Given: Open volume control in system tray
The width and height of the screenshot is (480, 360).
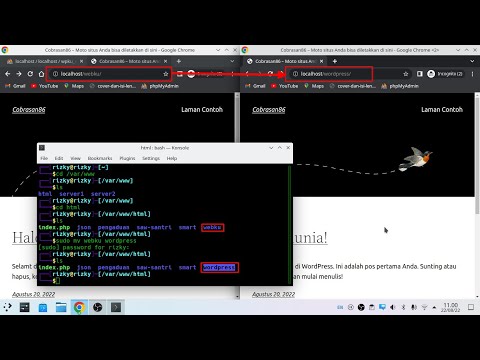Looking at the screenshot, I should [x=393, y=307].
